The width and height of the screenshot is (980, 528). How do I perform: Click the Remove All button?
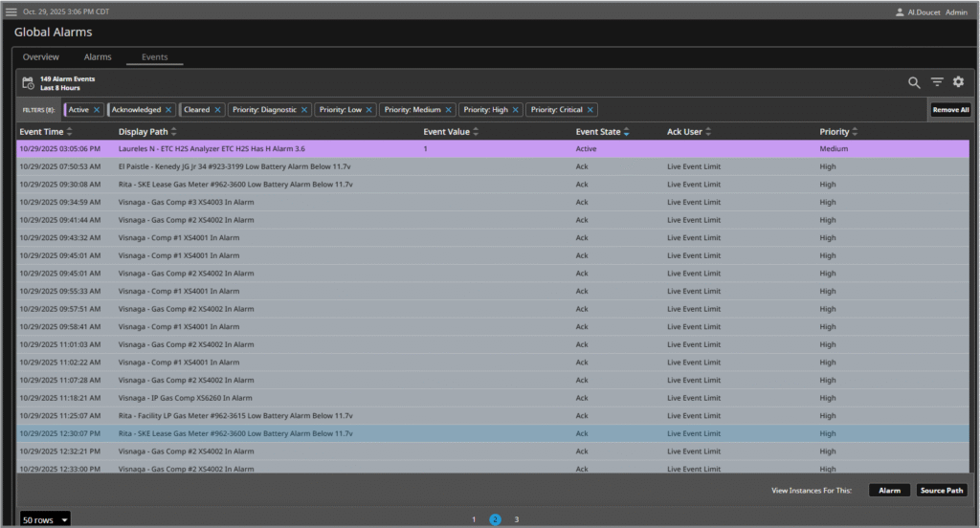pyautogui.click(x=950, y=110)
